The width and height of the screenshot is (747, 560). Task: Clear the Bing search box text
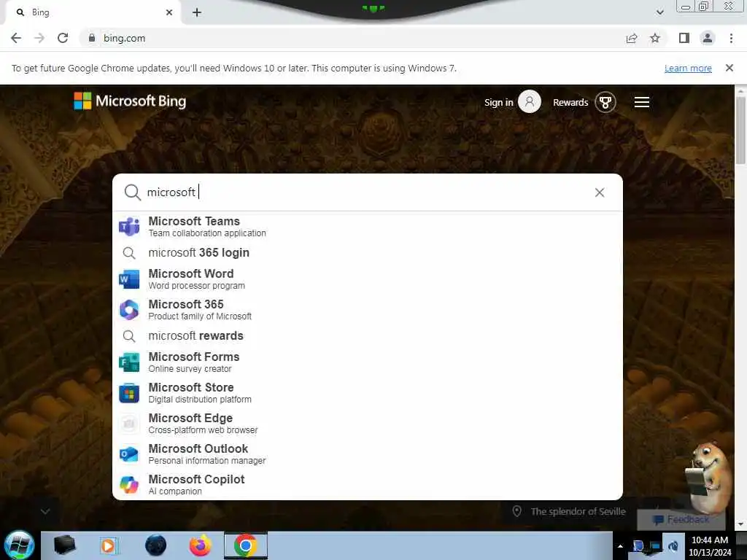point(600,192)
